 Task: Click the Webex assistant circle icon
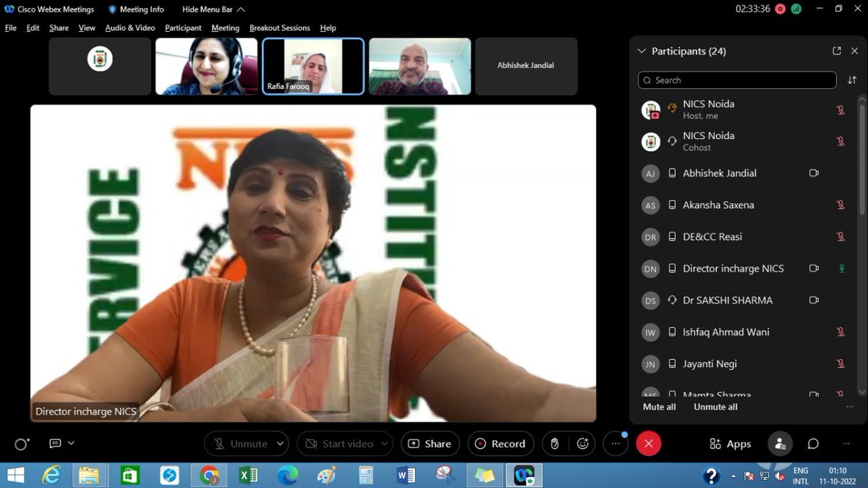tap(22, 444)
